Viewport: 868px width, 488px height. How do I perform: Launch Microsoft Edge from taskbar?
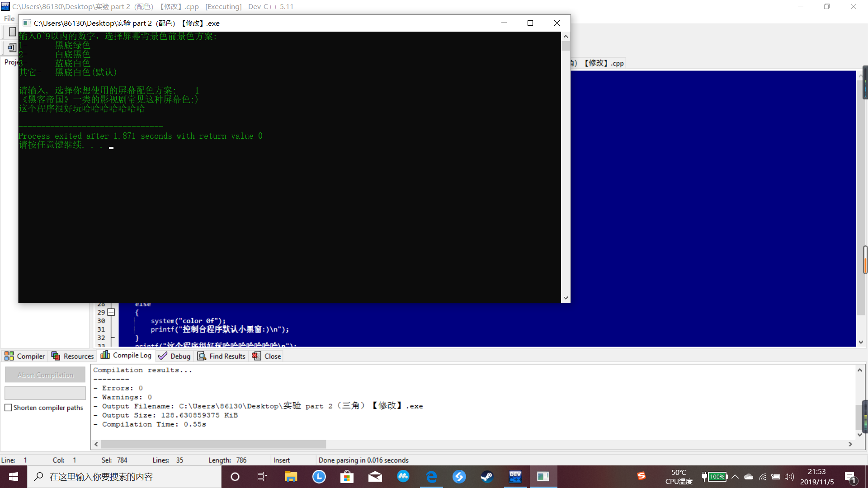point(431,477)
